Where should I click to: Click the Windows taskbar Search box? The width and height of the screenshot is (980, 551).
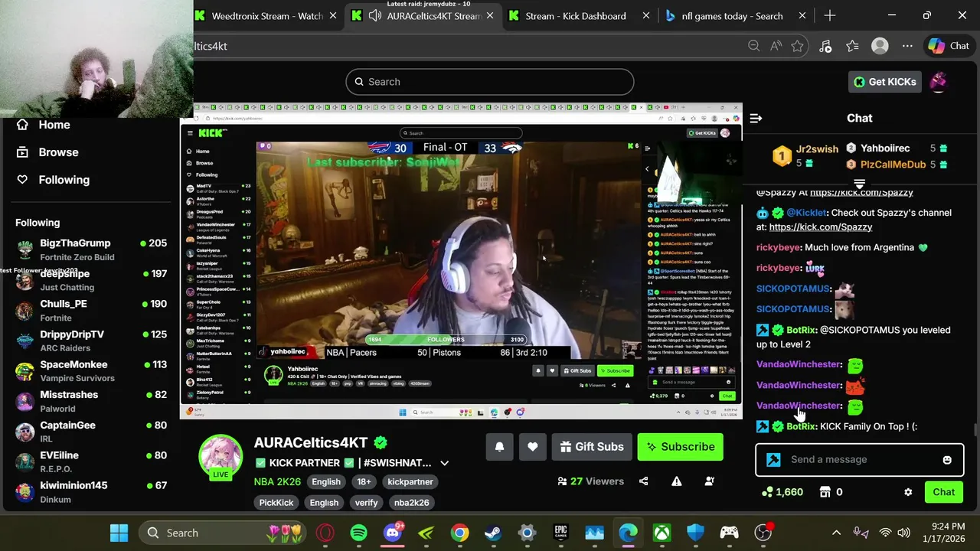coord(222,533)
